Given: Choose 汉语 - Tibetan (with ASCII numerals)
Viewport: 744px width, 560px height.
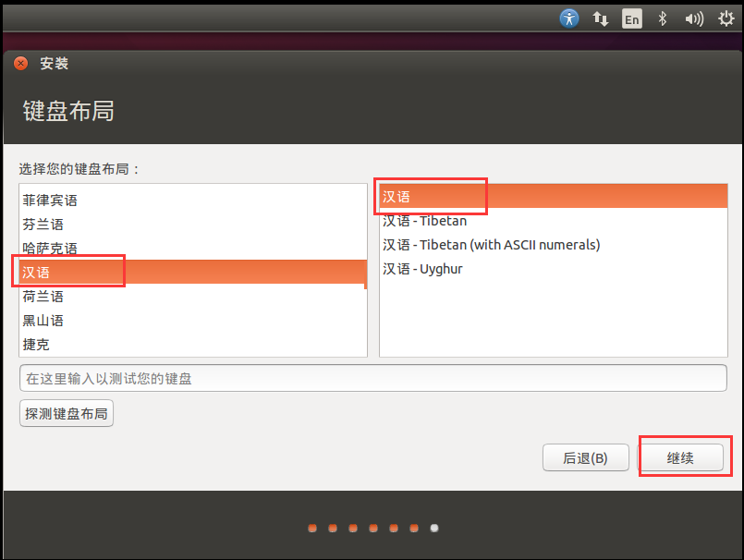Looking at the screenshot, I should pyautogui.click(x=554, y=245).
